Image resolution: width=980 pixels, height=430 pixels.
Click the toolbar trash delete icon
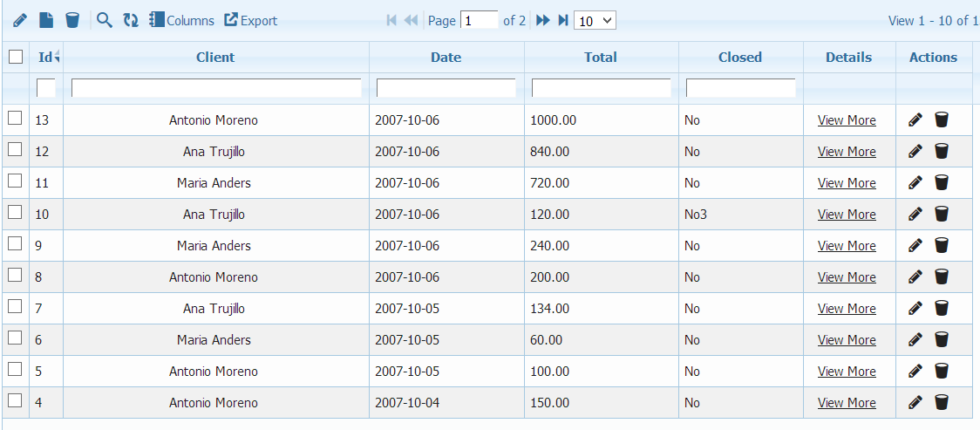72,20
